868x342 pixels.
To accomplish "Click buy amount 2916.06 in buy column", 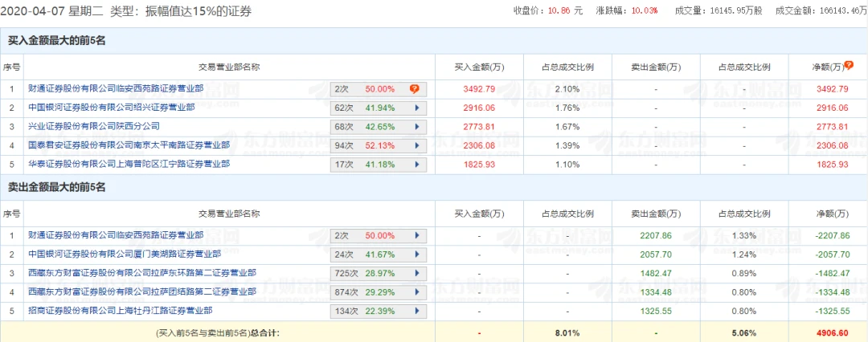I will 479,108.
